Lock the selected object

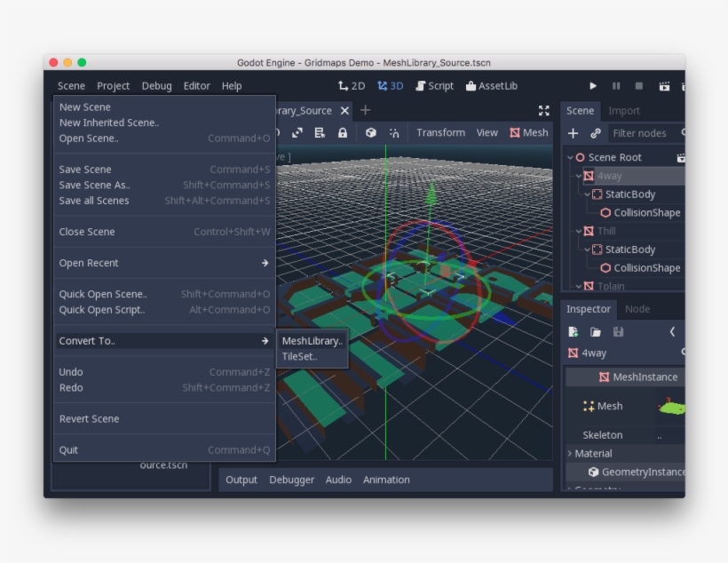tap(343, 133)
